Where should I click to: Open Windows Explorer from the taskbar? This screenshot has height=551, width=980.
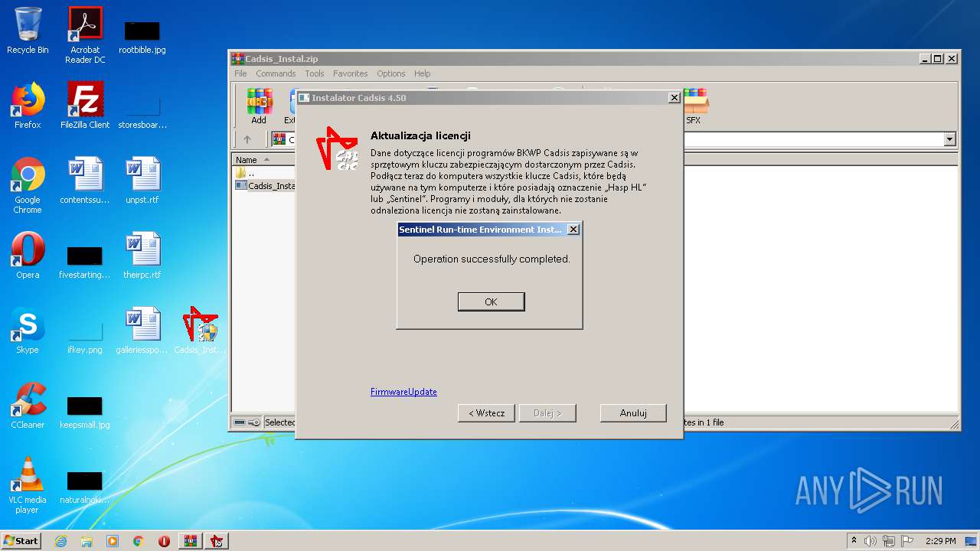[87, 541]
